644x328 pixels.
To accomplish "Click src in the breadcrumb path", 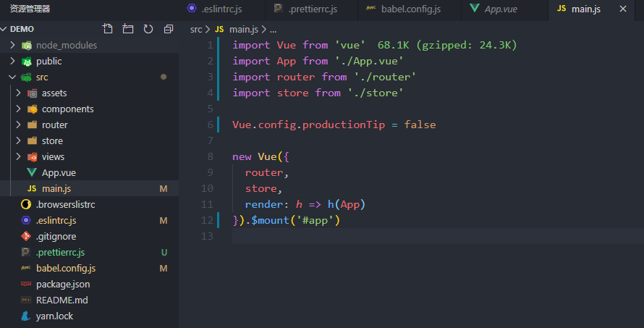I will pyautogui.click(x=196, y=29).
